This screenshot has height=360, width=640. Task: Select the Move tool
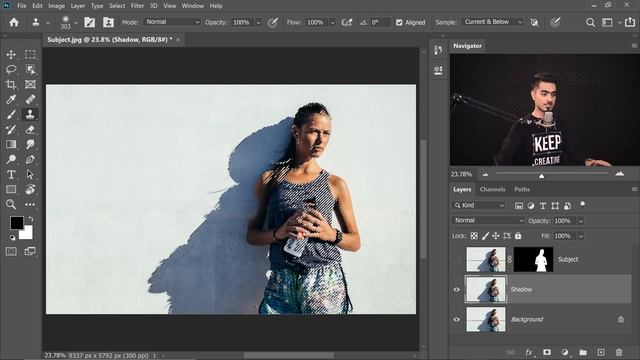click(11, 55)
